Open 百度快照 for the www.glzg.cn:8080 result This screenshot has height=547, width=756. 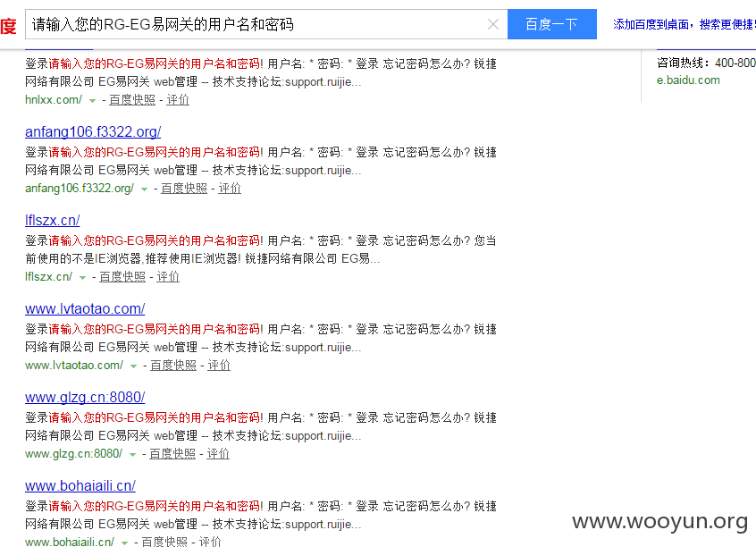pyautogui.click(x=172, y=453)
